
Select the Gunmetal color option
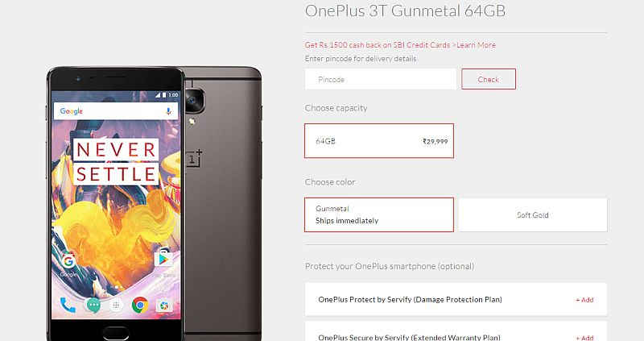379,214
